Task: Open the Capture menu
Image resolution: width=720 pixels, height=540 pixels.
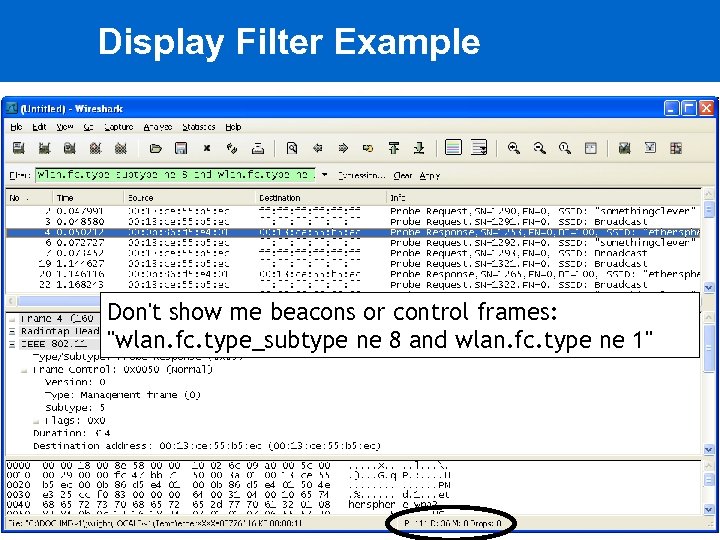Action: point(118,127)
